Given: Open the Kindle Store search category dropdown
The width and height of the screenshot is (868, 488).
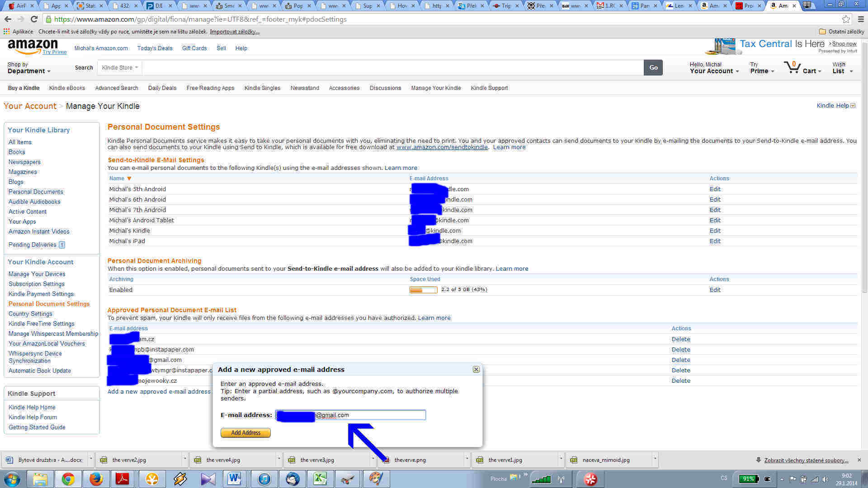Looking at the screenshot, I should [x=120, y=68].
